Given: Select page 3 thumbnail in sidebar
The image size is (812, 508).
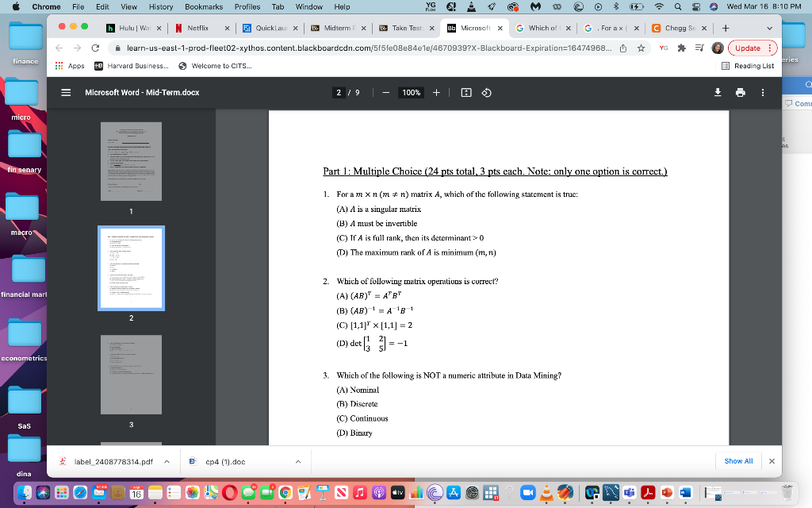Looking at the screenshot, I should pos(131,375).
